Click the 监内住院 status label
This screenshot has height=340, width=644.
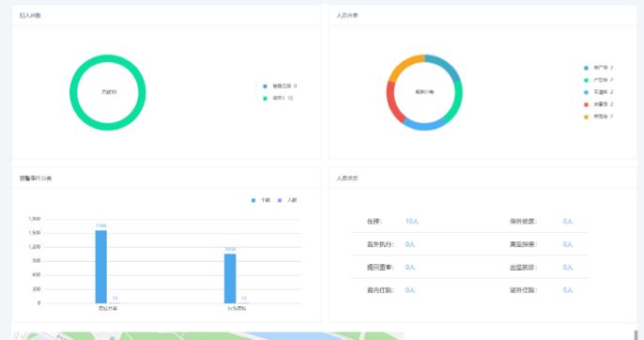click(x=380, y=290)
